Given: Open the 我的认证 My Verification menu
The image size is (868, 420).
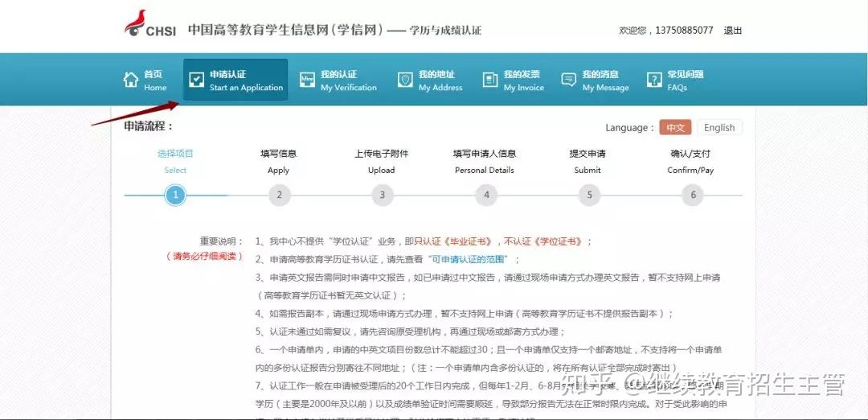Looking at the screenshot, I should (338, 80).
